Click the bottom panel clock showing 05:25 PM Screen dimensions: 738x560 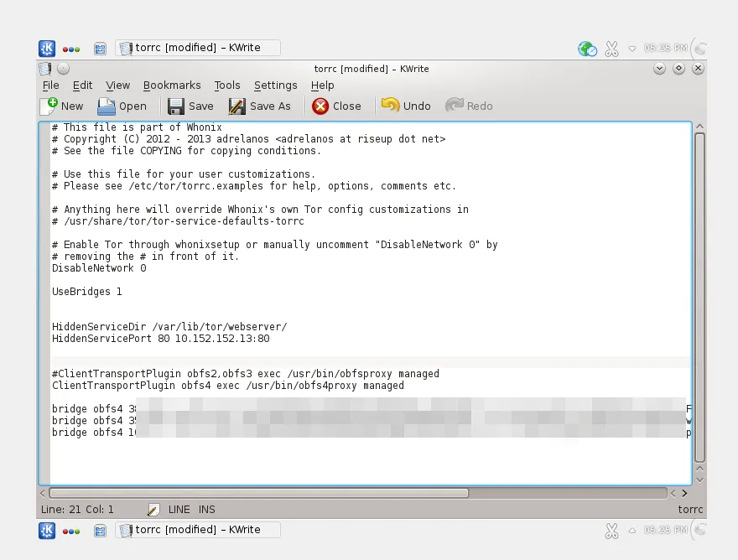(666, 530)
